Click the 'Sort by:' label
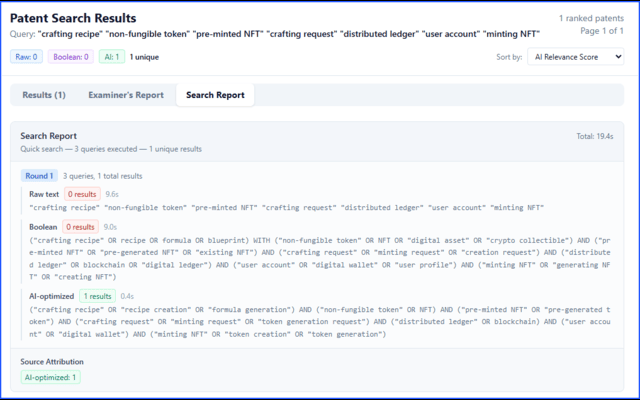This screenshot has height=400, width=640. (509, 57)
